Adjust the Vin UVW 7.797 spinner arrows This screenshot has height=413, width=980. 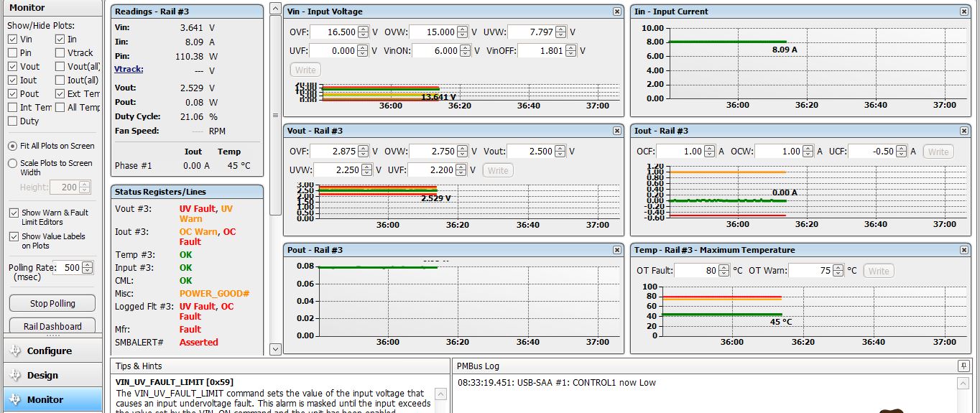562,32
